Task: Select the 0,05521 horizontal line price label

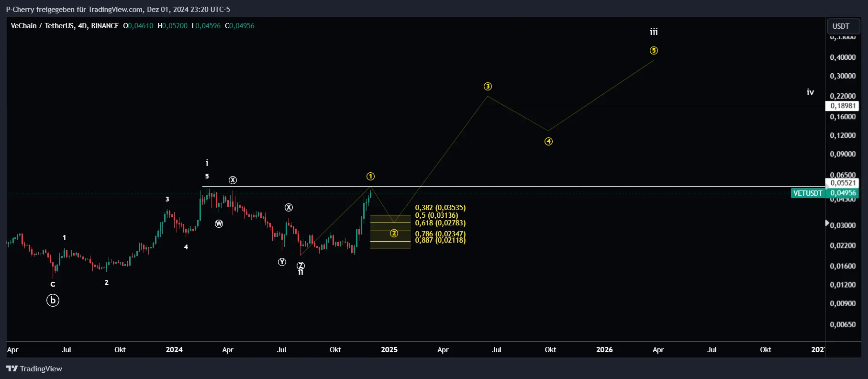Action: coord(843,183)
